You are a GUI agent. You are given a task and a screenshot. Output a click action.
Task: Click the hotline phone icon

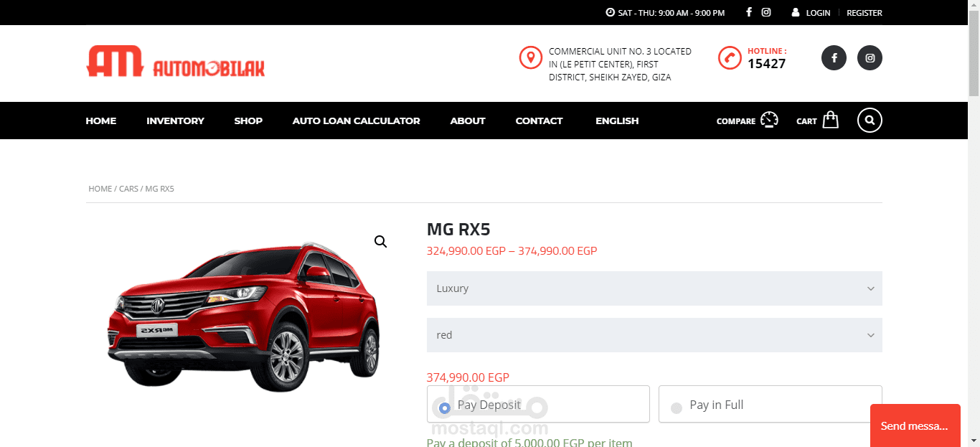[730, 58]
